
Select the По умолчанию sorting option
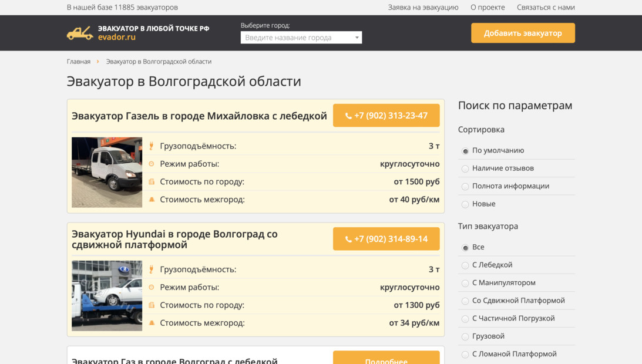point(465,151)
